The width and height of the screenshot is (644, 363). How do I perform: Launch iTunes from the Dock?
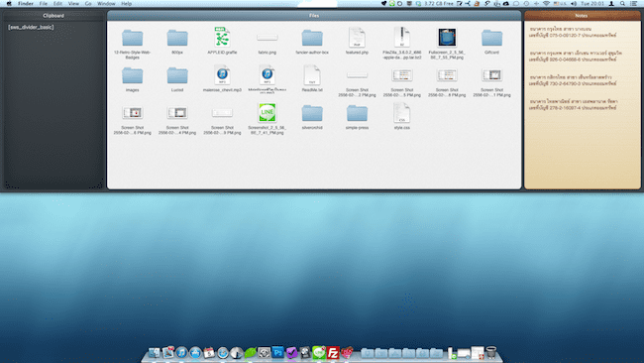point(181,353)
